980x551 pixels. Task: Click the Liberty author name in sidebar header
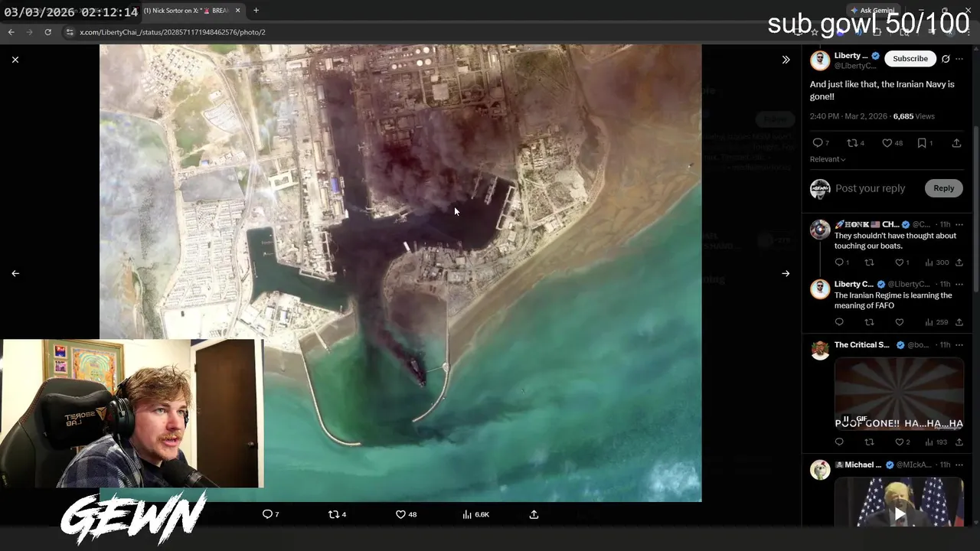click(851, 56)
